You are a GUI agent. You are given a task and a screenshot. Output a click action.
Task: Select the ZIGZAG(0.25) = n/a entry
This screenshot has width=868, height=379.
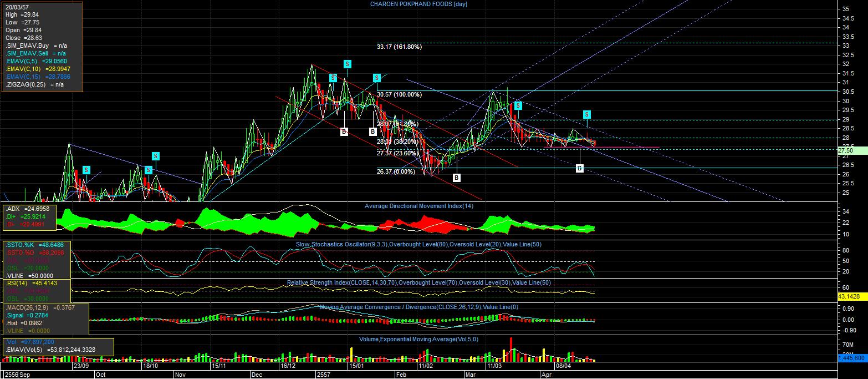(34, 84)
